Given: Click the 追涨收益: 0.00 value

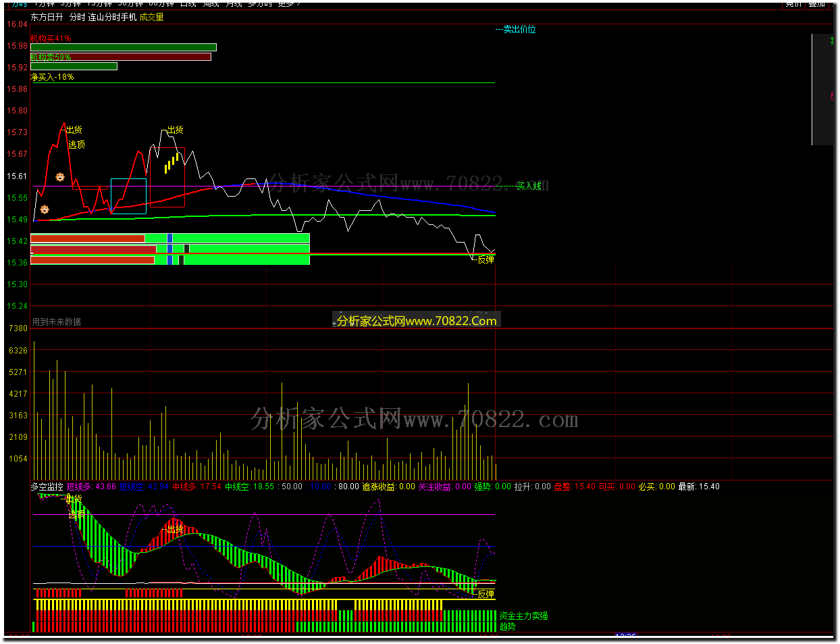Looking at the screenshot, I should pos(388,487).
